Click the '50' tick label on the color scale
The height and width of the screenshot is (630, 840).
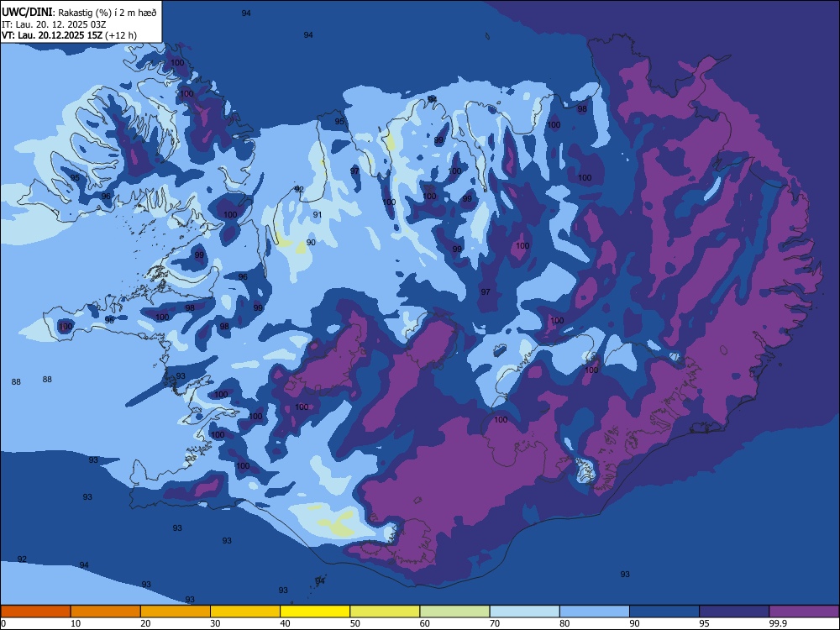355,623
